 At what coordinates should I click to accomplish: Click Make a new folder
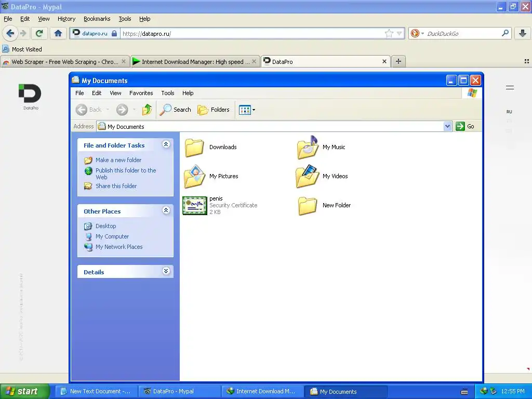(118, 160)
